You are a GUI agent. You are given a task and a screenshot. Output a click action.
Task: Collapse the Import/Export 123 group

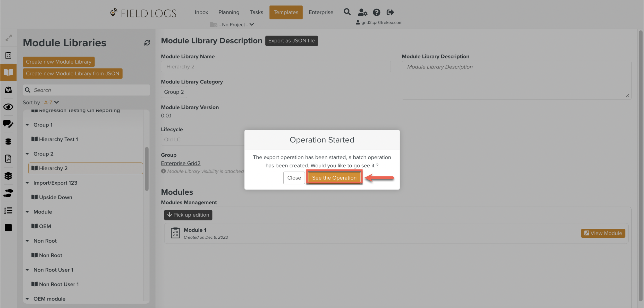[27, 183]
